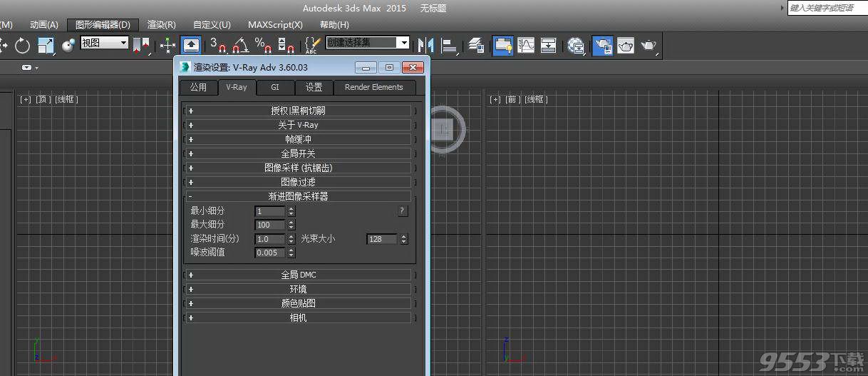
Task: Click the 最大细分 spinner arrows
Action: [291, 225]
